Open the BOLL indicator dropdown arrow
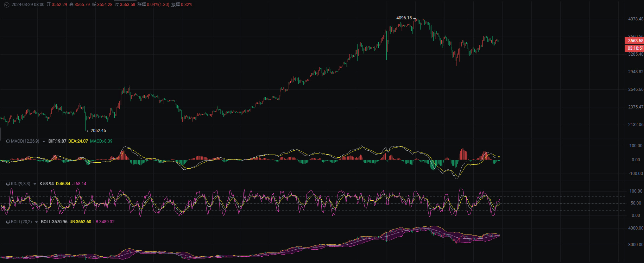The height and width of the screenshot is (263, 644). coord(36,222)
